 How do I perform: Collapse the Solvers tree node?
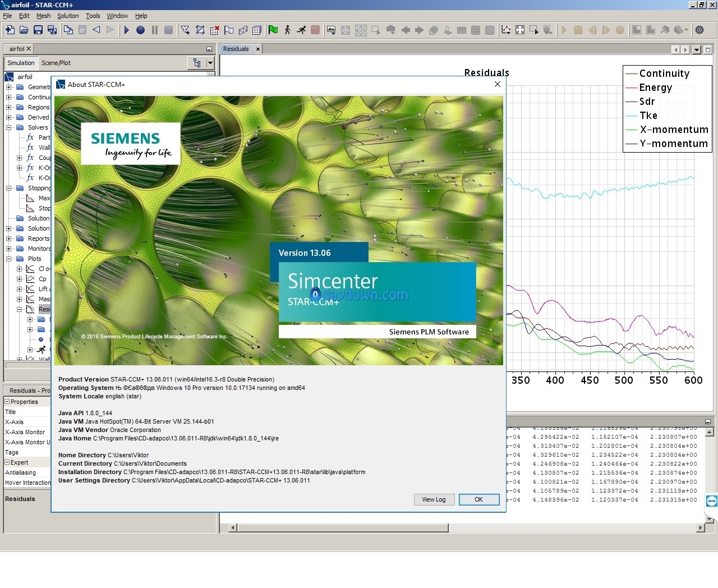coord(9,127)
